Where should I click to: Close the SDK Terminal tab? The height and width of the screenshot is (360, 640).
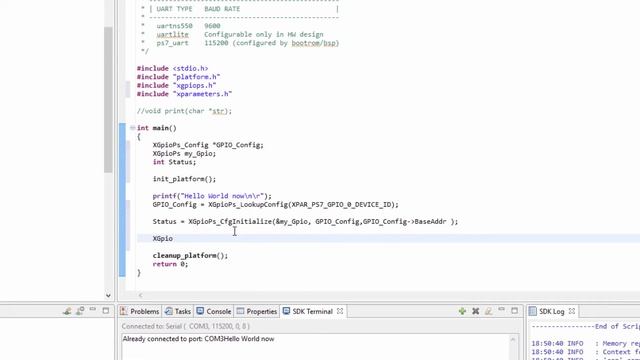tap(340, 311)
